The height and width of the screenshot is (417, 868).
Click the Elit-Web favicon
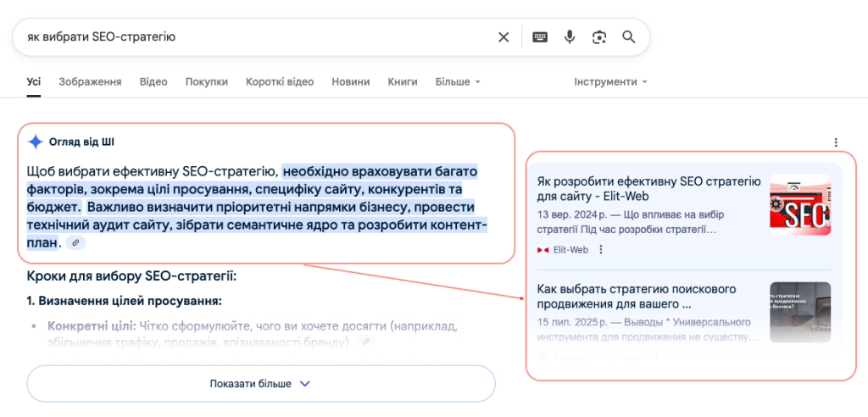click(x=542, y=250)
